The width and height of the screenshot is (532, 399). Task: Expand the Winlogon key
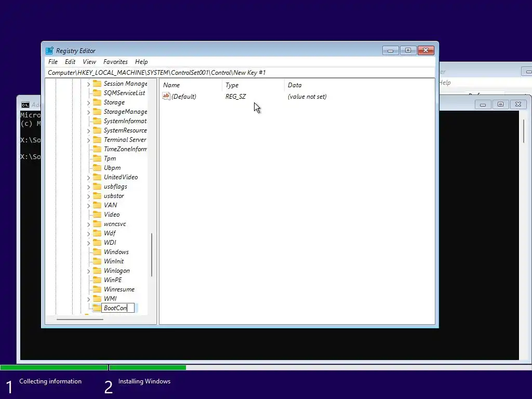point(88,271)
